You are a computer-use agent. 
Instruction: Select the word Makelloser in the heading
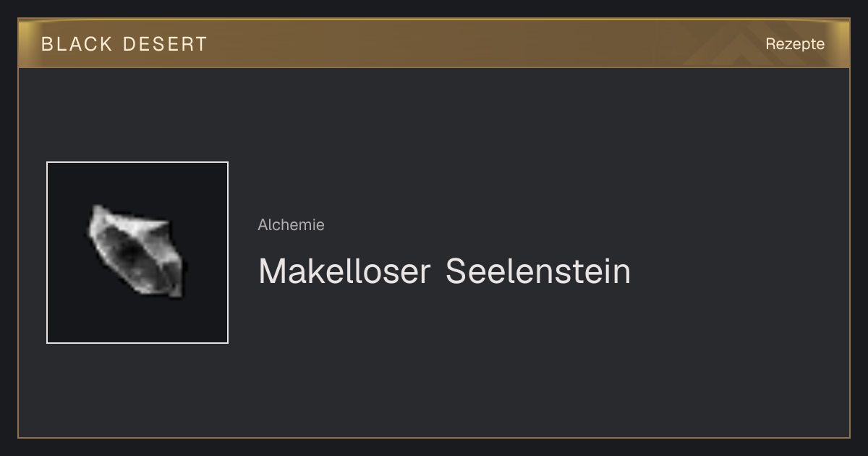[x=344, y=271]
